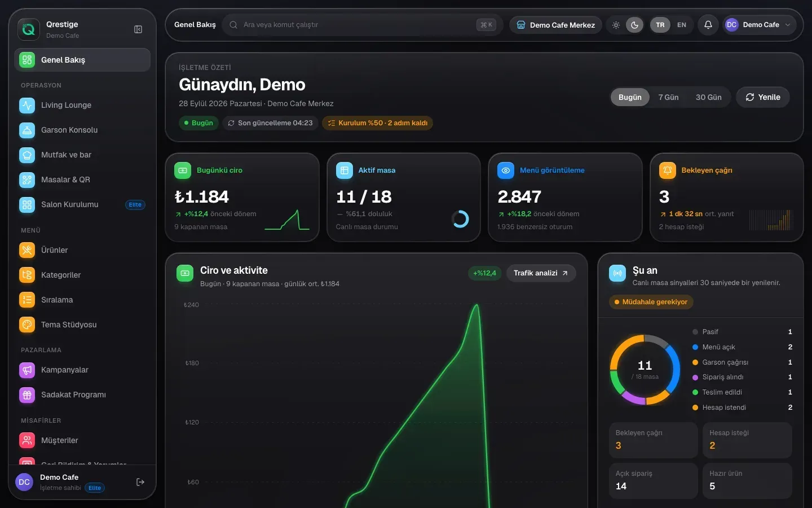This screenshot has width=812, height=508.
Task: Click the Aktif masa occupancy ring
Action: pyautogui.click(x=460, y=219)
